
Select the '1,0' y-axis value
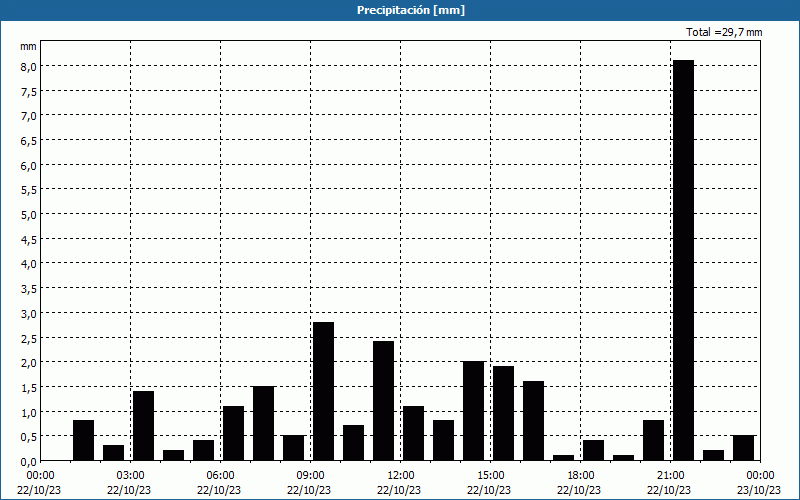point(29,412)
